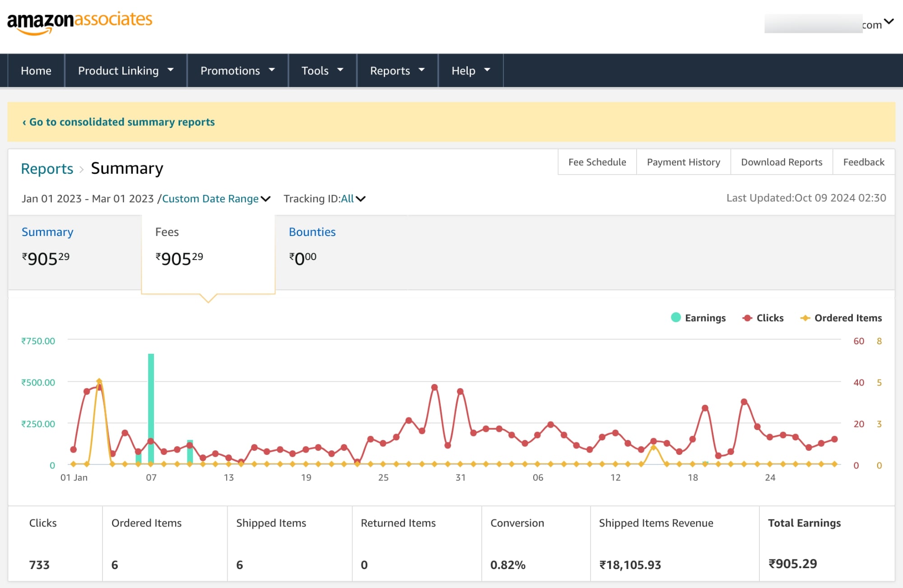Click the ₹750.00 axis label

(x=38, y=341)
